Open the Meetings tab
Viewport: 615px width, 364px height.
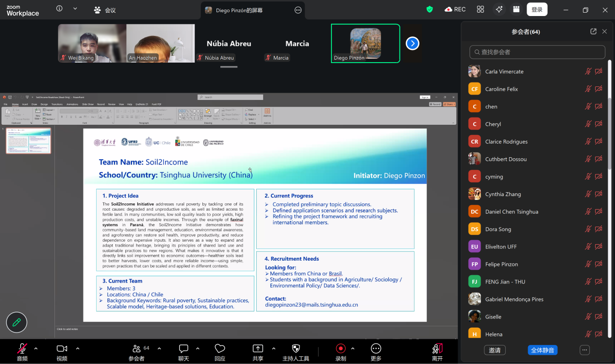tap(105, 10)
